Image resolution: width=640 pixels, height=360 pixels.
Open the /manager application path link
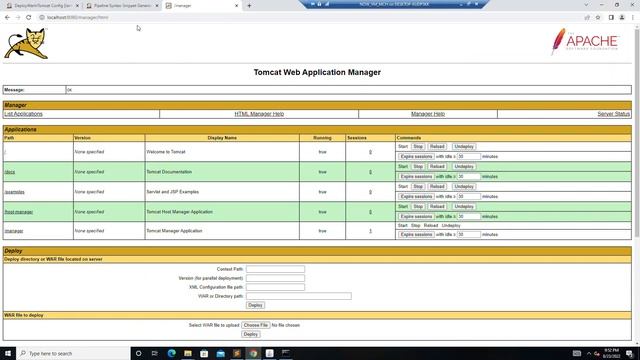point(14,231)
